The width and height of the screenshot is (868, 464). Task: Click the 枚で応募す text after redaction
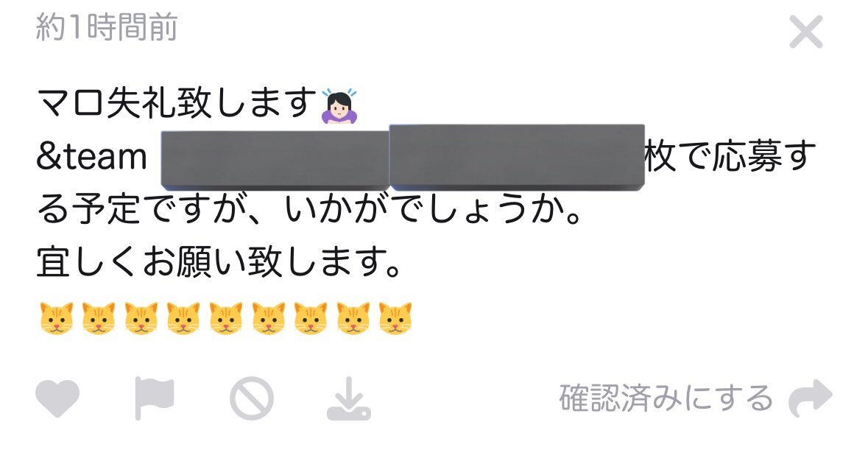[x=730, y=156]
